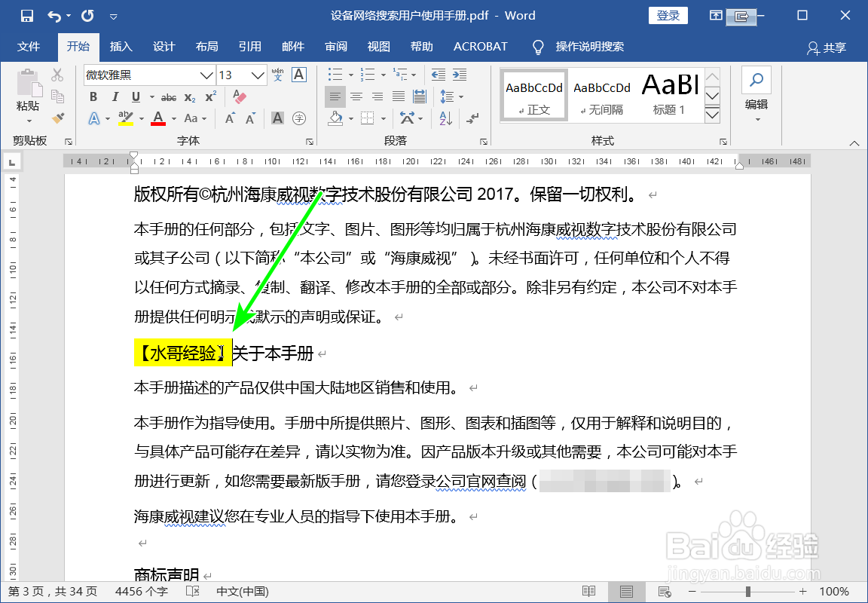Switch to Read Mode view icon

tap(589, 592)
